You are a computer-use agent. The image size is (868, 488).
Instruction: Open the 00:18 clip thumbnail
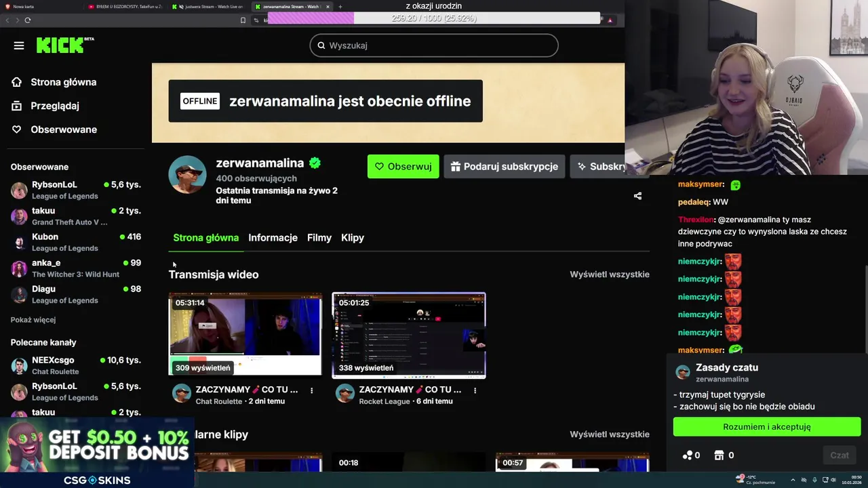pos(408,462)
